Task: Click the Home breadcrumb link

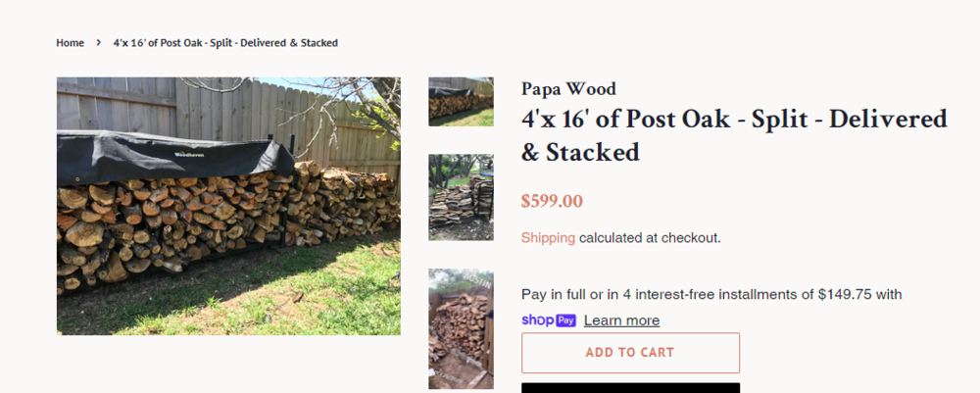Action: tap(70, 43)
